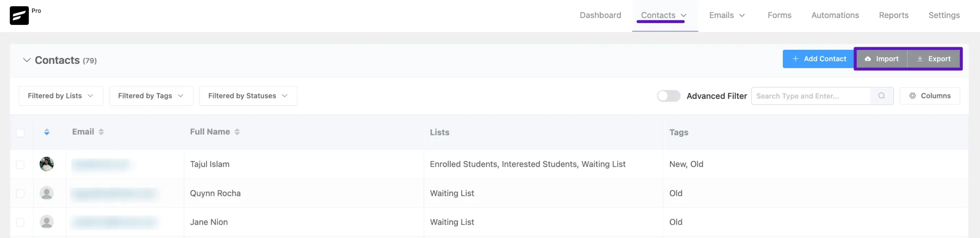The width and height of the screenshot is (980, 238).
Task: Click the gear icon on Columns button
Action: tap(913, 96)
